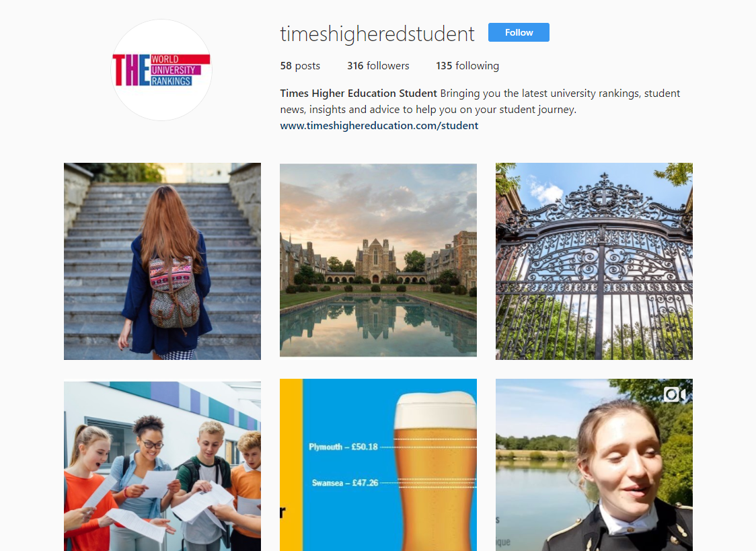Click the Plymouth £50.18 label on infographic
This screenshot has width=756, height=551.
point(343,447)
